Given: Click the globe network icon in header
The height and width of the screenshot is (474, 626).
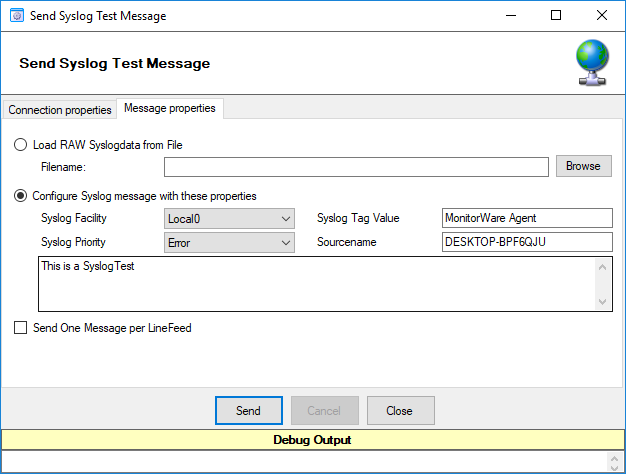Looking at the screenshot, I should 592,62.
